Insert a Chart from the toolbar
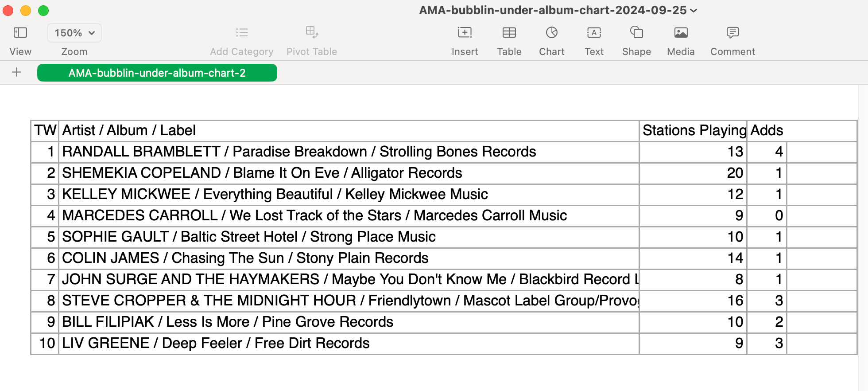The image size is (868, 391). (551, 33)
